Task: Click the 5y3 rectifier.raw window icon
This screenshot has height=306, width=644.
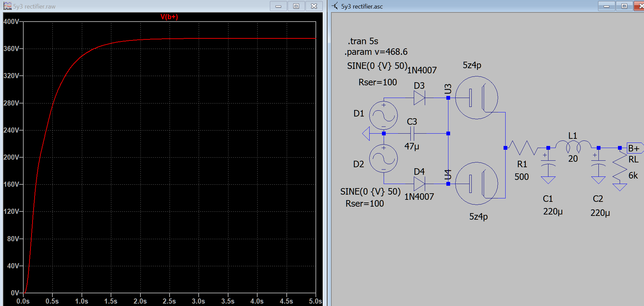Action: click(7, 6)
